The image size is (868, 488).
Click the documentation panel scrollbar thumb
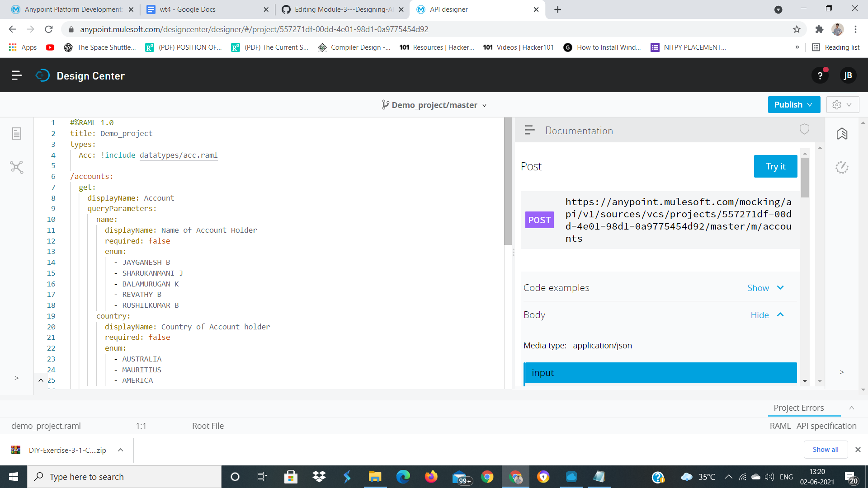(805, 177)
